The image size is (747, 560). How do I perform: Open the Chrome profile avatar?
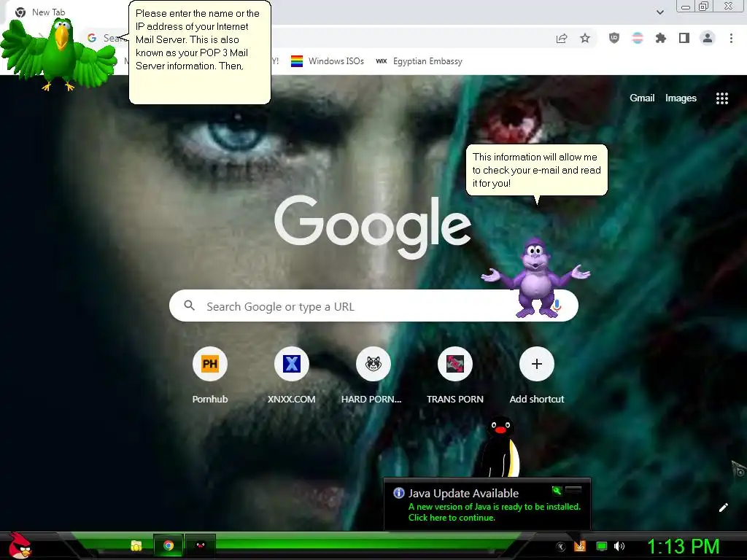[x=708, y=38]
